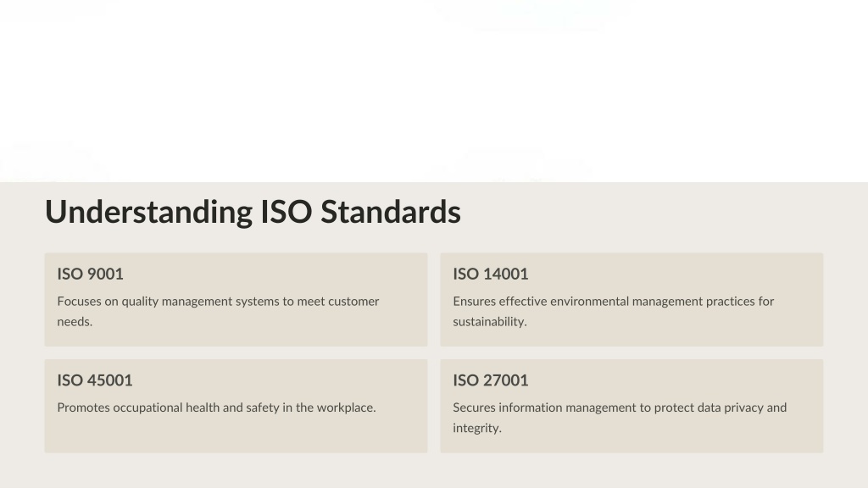The width and height of the screenshot is (868, 488).
Task: Click empty space under ISO 45001 description
Action: (236, 435)
